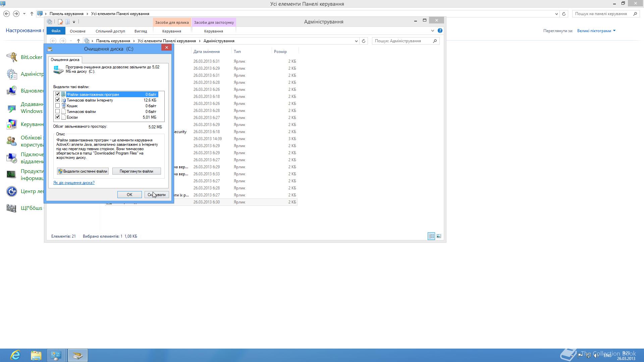Viewport: 644px width, 362px height.
Task: Uncheck the 'Ескізи' checkbox
Action: pos(58,117)
